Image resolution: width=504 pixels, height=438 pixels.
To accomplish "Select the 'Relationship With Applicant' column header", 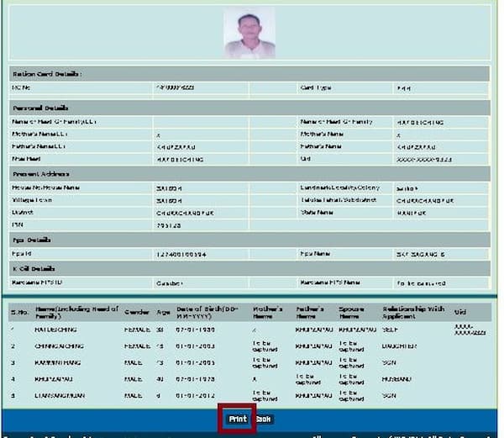I will point(413,312).
